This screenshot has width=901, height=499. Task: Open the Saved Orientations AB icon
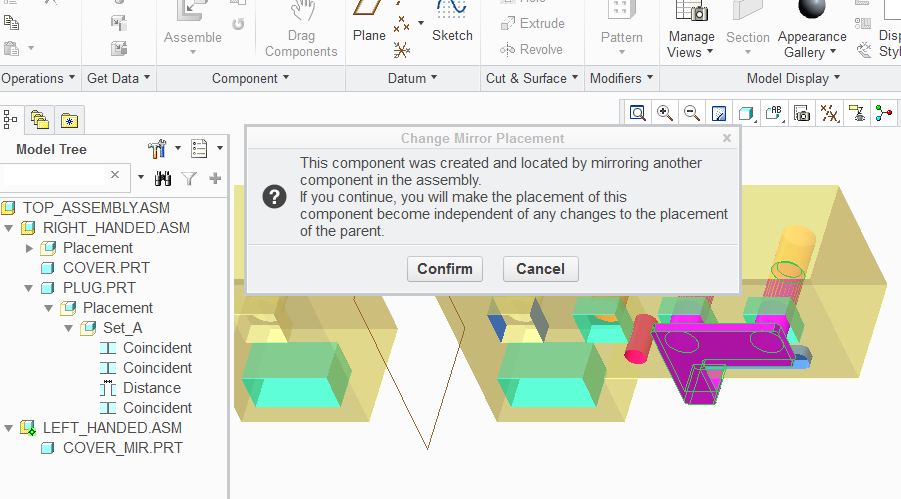[774, 113]
